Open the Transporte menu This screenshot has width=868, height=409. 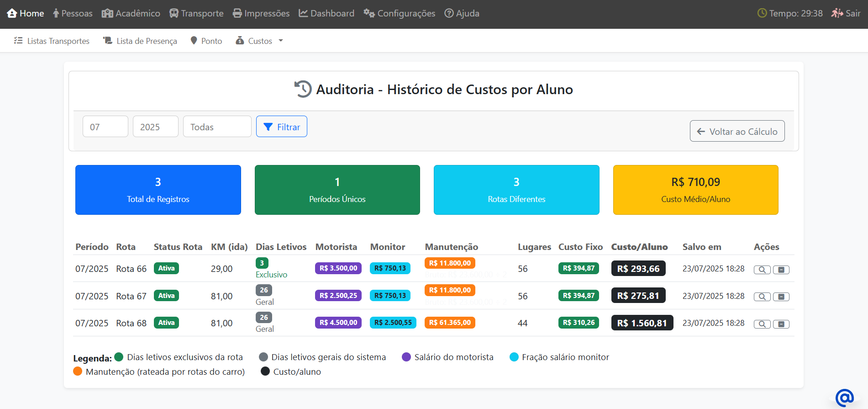click(196, 13)
